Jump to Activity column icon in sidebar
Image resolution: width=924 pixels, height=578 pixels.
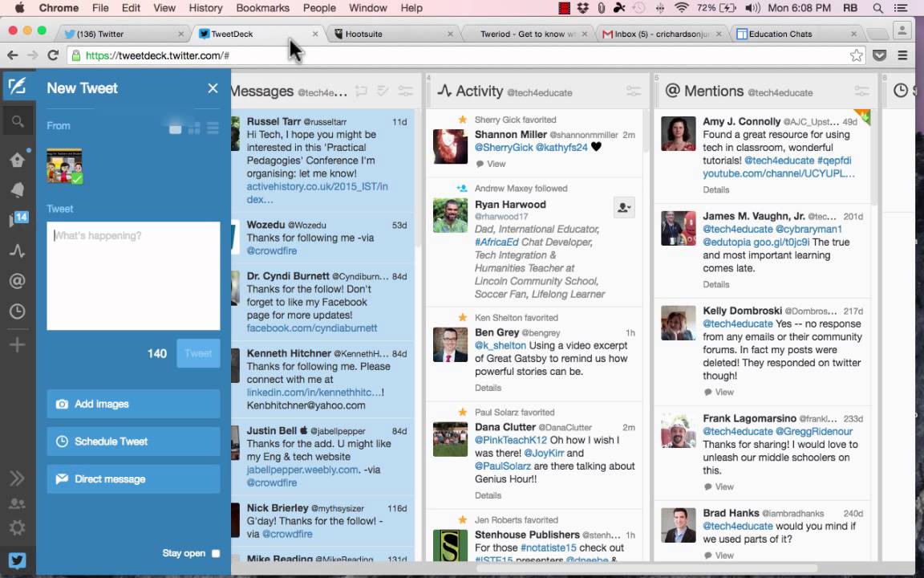coord(17,250)
